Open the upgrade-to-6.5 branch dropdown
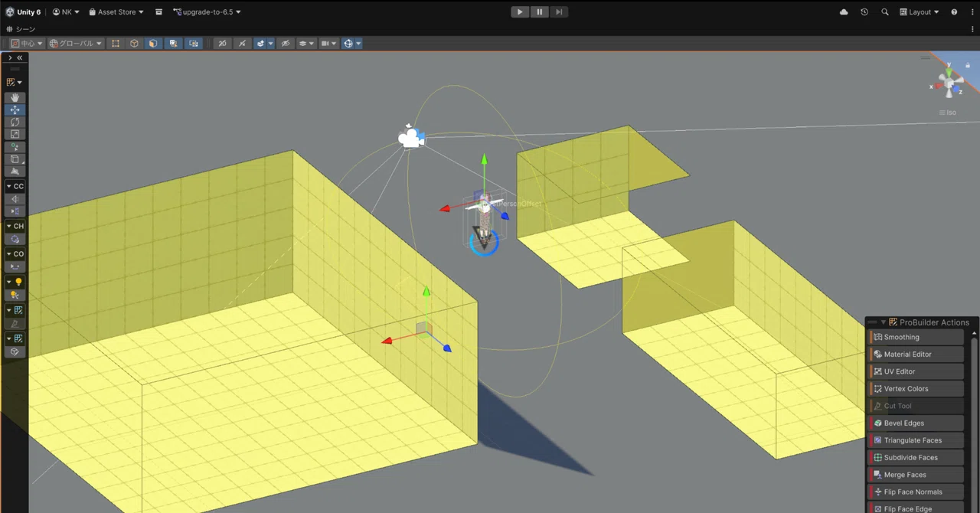 (x=207, y=12)
